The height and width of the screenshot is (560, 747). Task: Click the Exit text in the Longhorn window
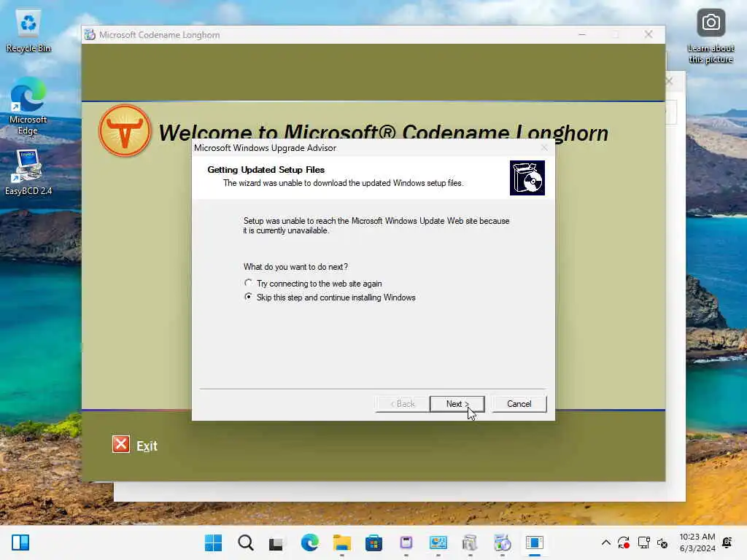pyautogui.click(x=147, y=446)
